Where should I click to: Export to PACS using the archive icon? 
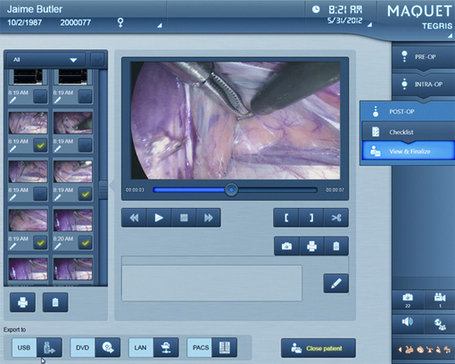point(224,347)
